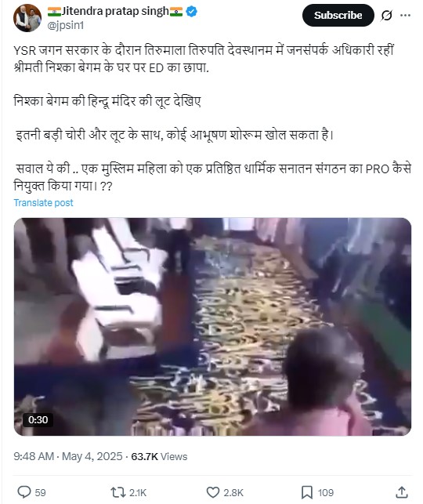This screenshot has height=504, width=423.
Task: Click the Translate post link
Action: tap(43, 203)
